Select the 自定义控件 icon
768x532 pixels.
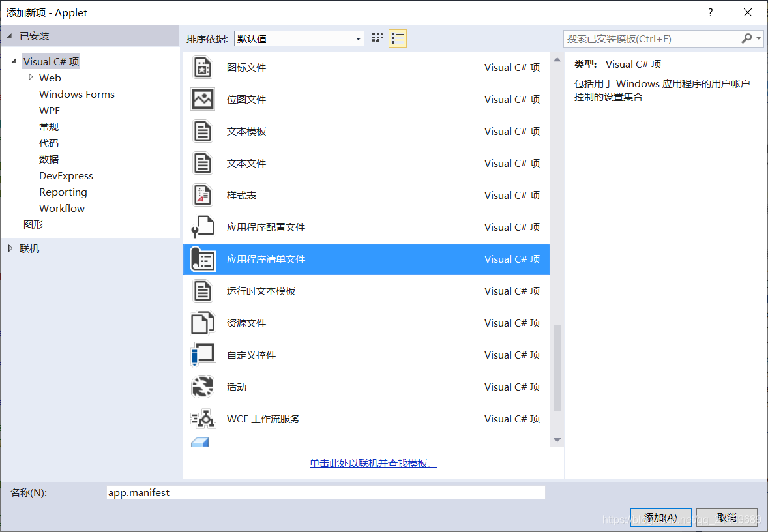point(202,355)
